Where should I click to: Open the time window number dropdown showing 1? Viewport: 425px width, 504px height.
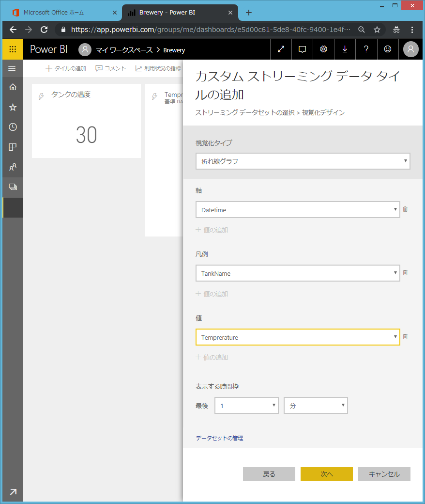pyautogui.click(x=246, y=406)
